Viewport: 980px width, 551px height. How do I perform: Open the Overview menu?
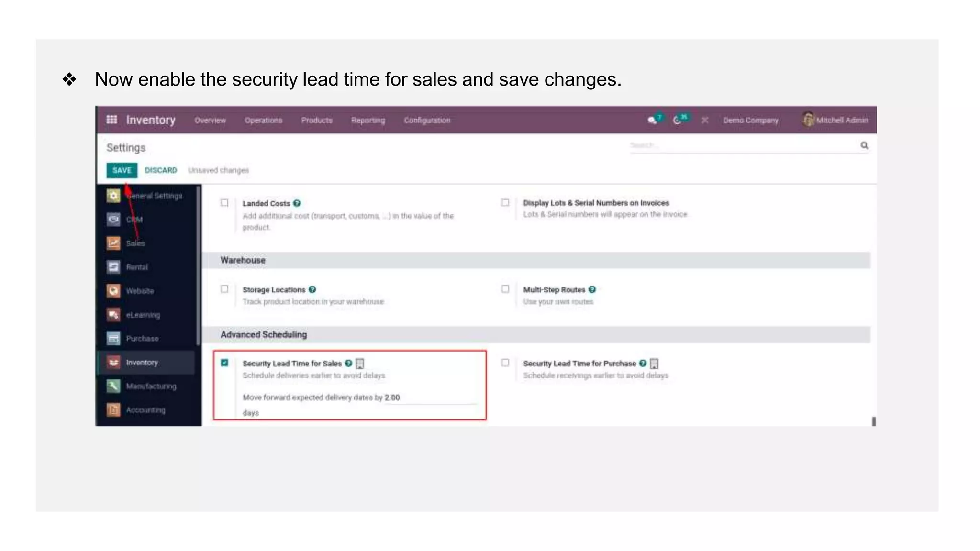[210, 121]
